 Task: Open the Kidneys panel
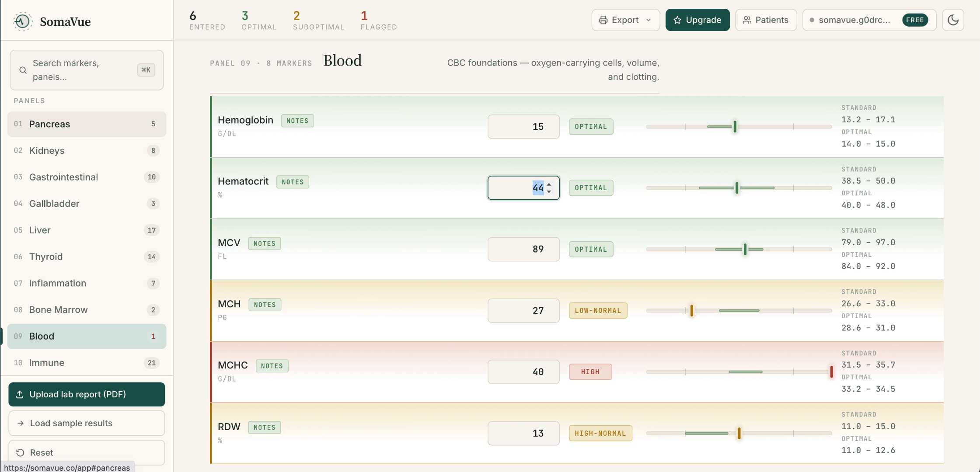(87, 151)
